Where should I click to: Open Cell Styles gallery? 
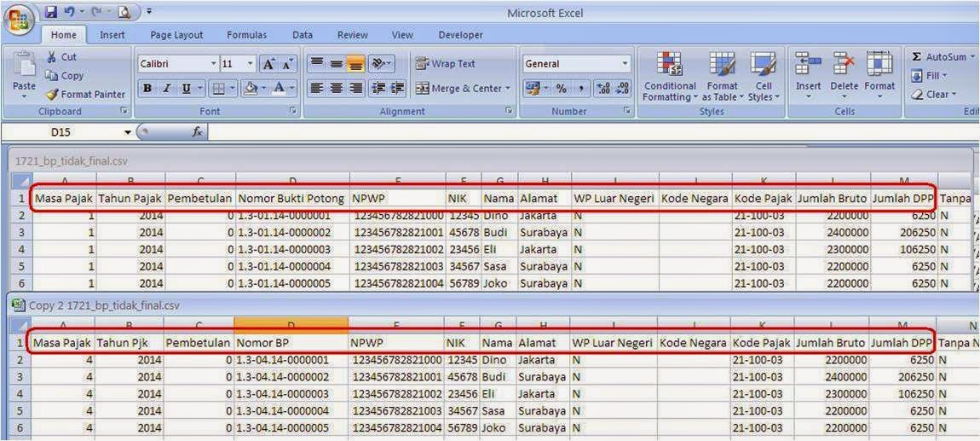pyautogui.click(x=764, y=76)
